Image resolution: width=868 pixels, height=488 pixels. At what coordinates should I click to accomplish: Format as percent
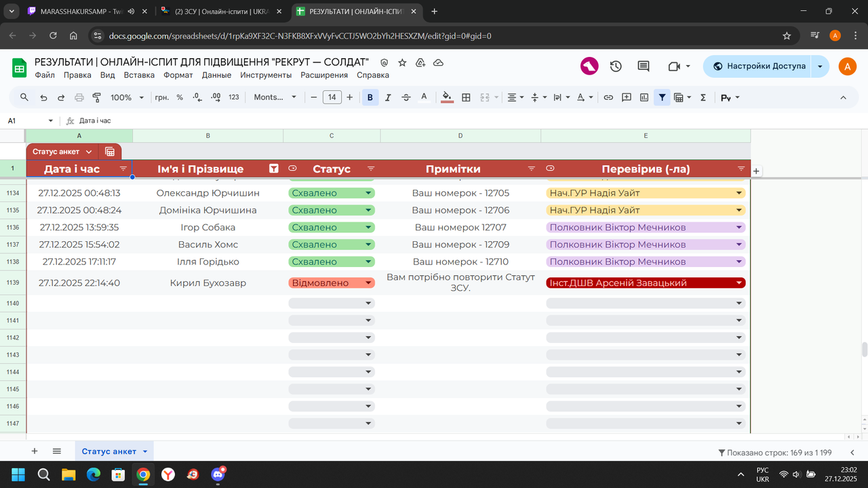point(180,98)
